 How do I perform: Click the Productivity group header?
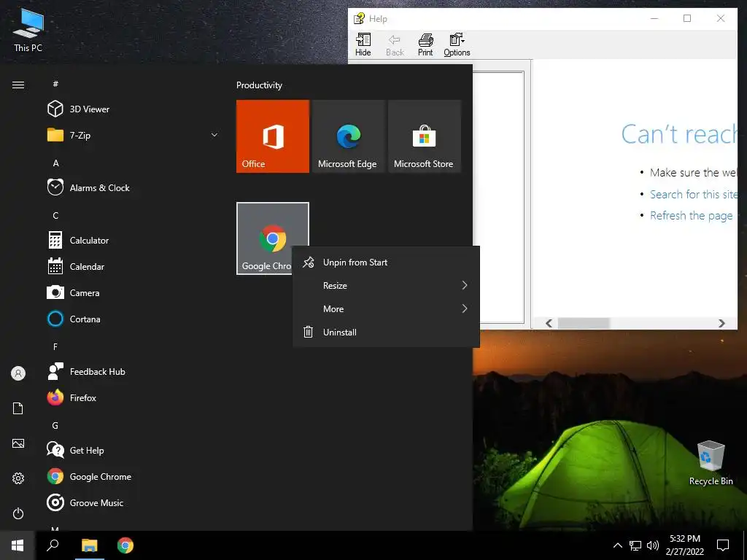tap(259, 85)
